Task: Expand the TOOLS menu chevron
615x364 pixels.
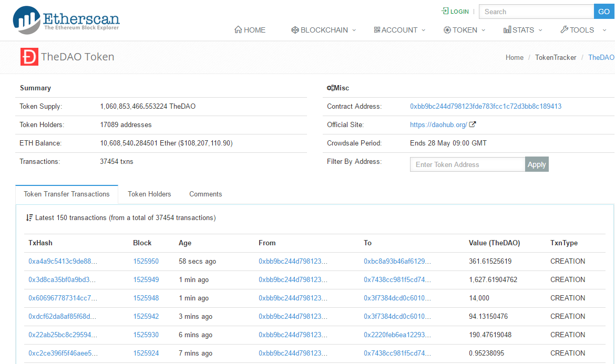Action: point(604,30)
